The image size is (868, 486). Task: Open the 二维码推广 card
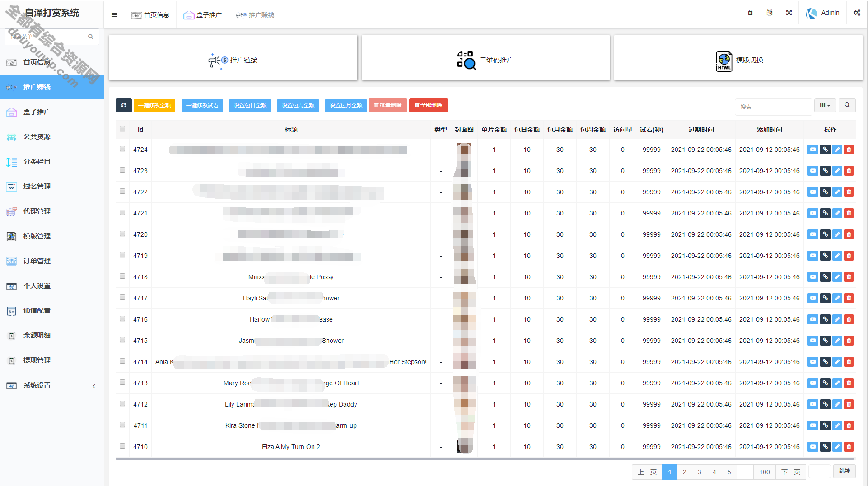pyautogui.click(x=485, y=58)
